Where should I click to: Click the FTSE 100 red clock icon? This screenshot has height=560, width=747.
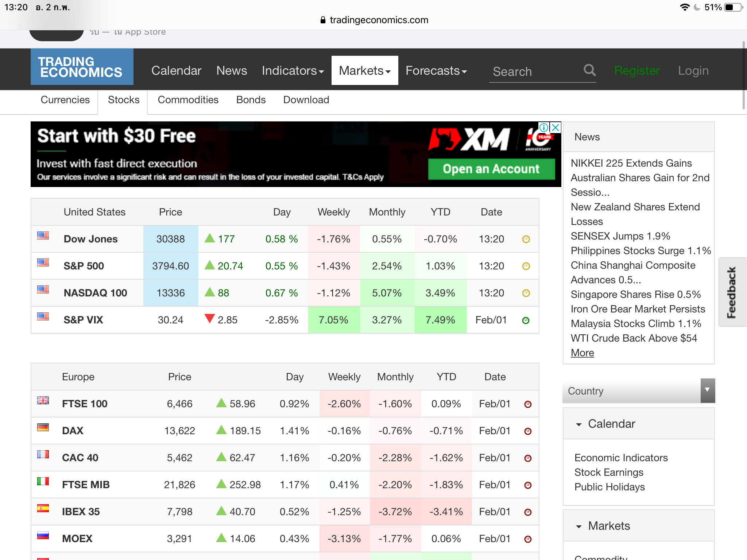coord(528,404)
